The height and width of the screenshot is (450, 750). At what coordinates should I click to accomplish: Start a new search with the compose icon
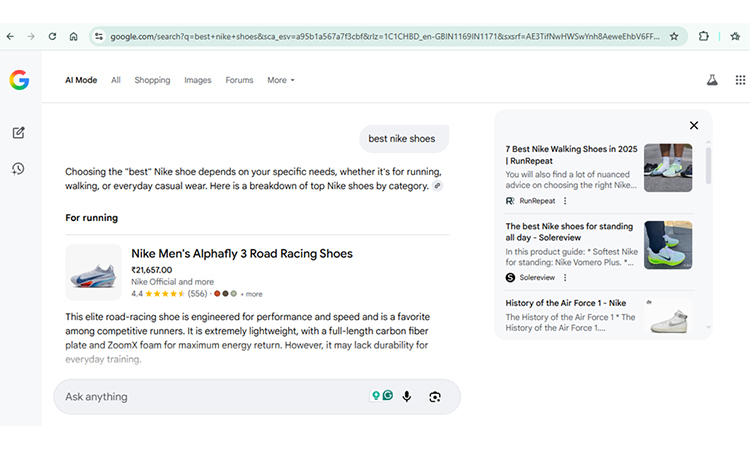[19, 133]
